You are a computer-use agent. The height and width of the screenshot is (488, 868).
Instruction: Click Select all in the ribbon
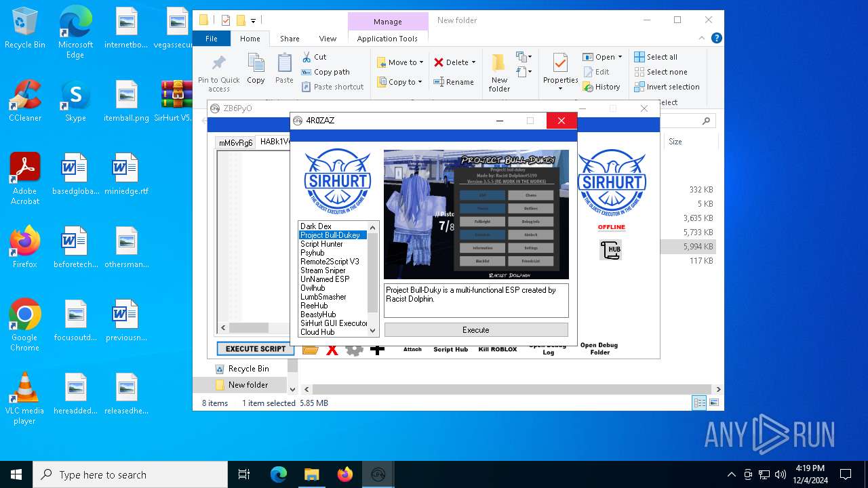tap(656, 57)
